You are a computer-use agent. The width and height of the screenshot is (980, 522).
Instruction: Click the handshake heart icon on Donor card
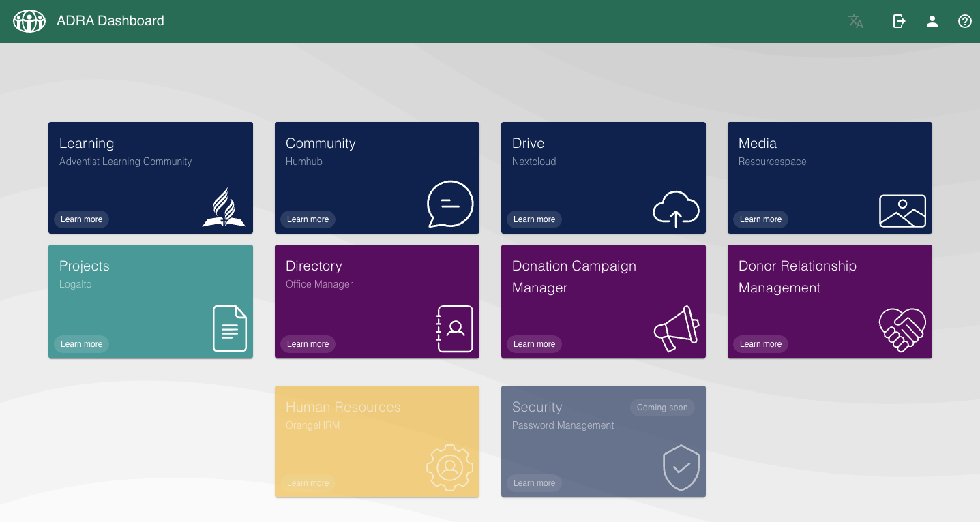click(902, 330)
